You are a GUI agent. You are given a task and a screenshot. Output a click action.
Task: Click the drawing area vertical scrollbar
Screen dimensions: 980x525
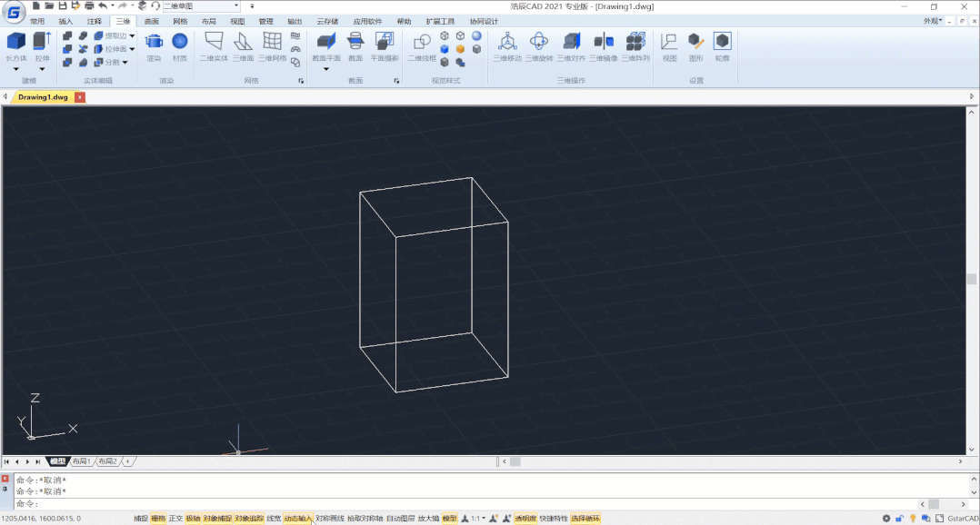coord(971,281)
